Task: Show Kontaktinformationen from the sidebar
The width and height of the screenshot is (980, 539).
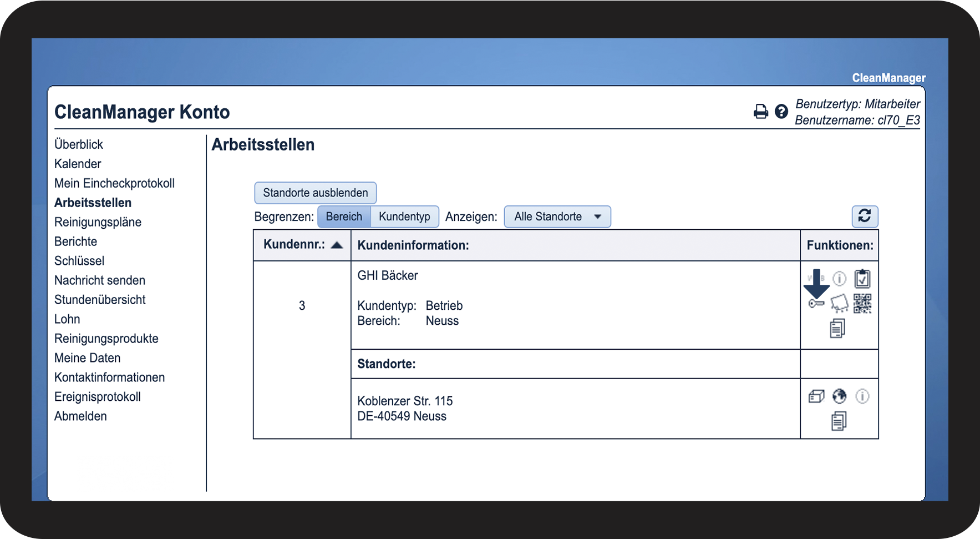Action: coord(109,377)
